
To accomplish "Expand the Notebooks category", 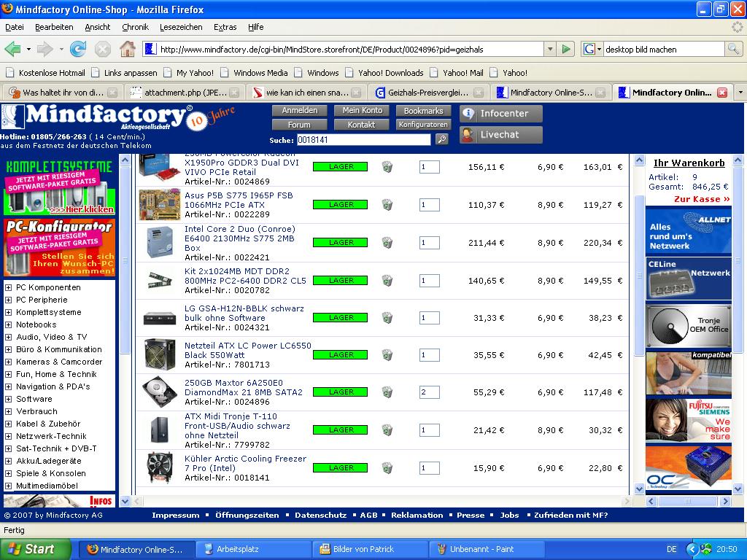I will (x=8, y=324).
